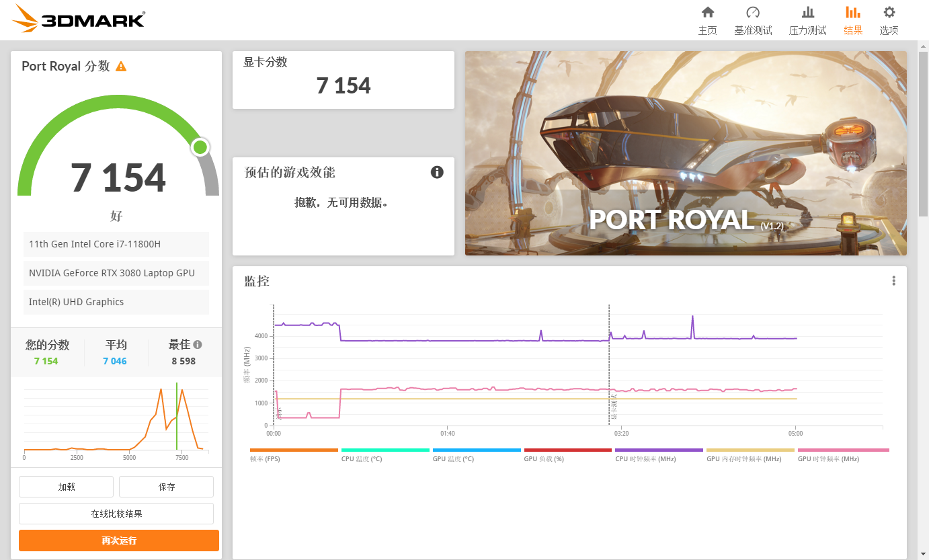Click 在线比较结果 button
The image size is (929, 560).
tap(116, 514)
